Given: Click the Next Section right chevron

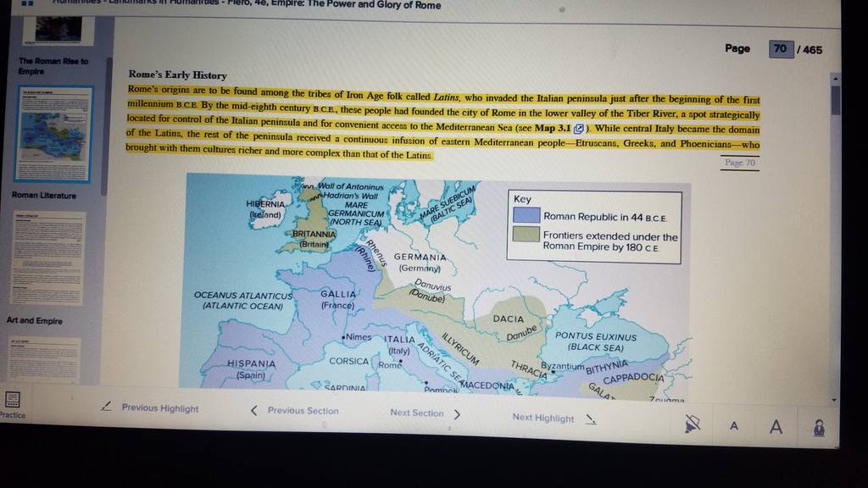Looking at the screenshot, I should tap(457, 413).
